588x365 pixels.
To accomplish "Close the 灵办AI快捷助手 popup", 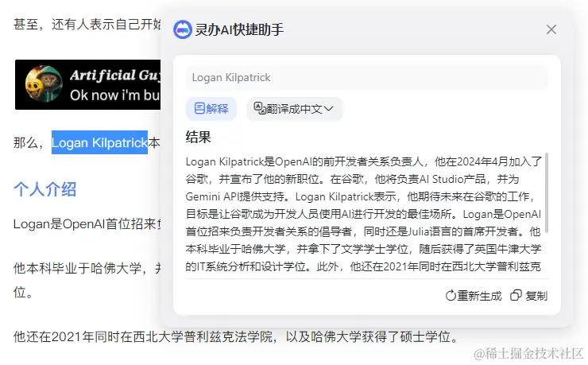I will (x=551, y=29).
